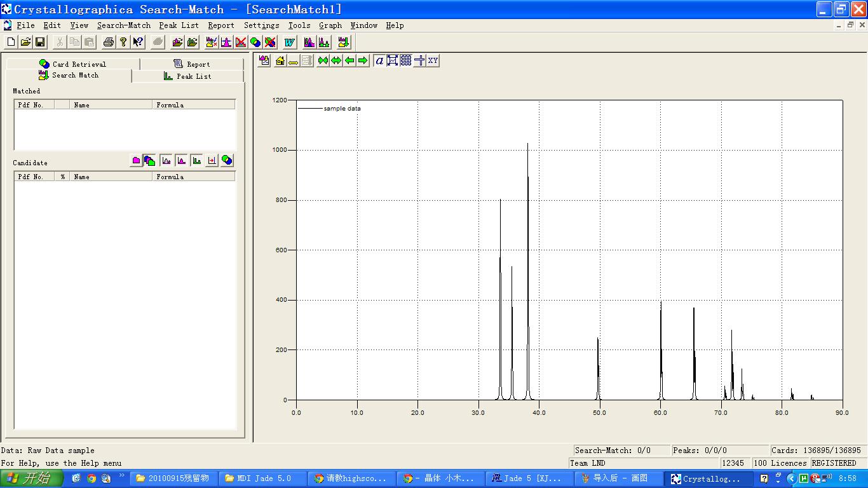
Task: Click the context help arrow-question icon
Action: (x=138, y=43)
